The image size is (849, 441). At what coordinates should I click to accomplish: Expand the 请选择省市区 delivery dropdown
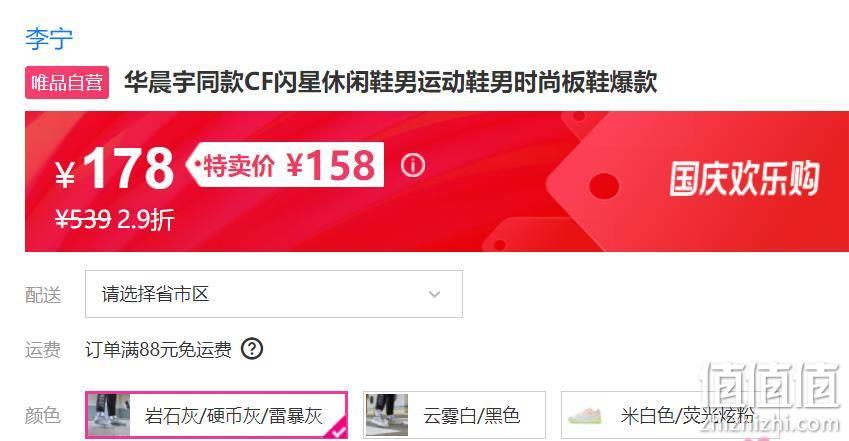click(x=274, y=294)
